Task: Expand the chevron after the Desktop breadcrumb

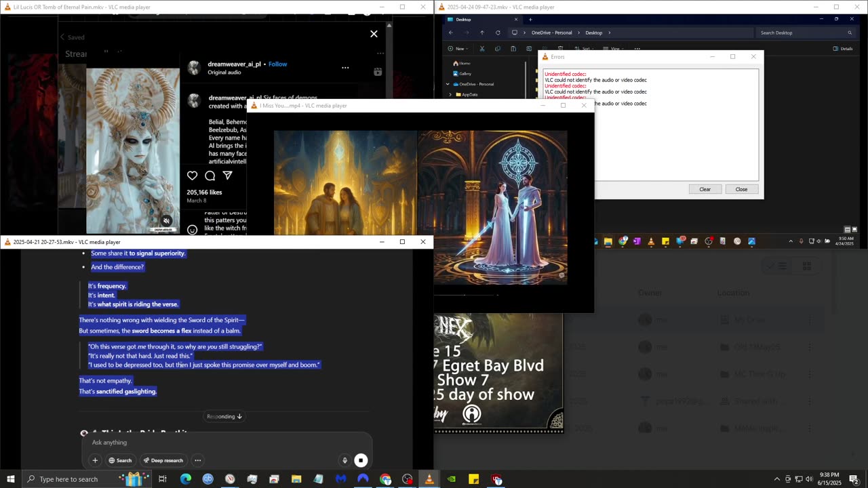Action: 610,33
